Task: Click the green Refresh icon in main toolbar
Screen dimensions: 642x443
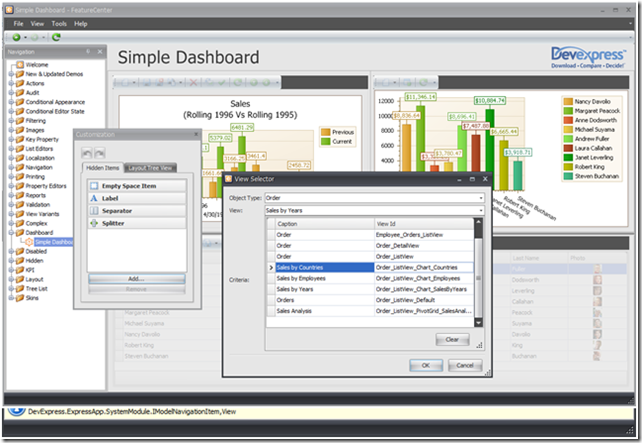Action: click(x=56, y=37)
